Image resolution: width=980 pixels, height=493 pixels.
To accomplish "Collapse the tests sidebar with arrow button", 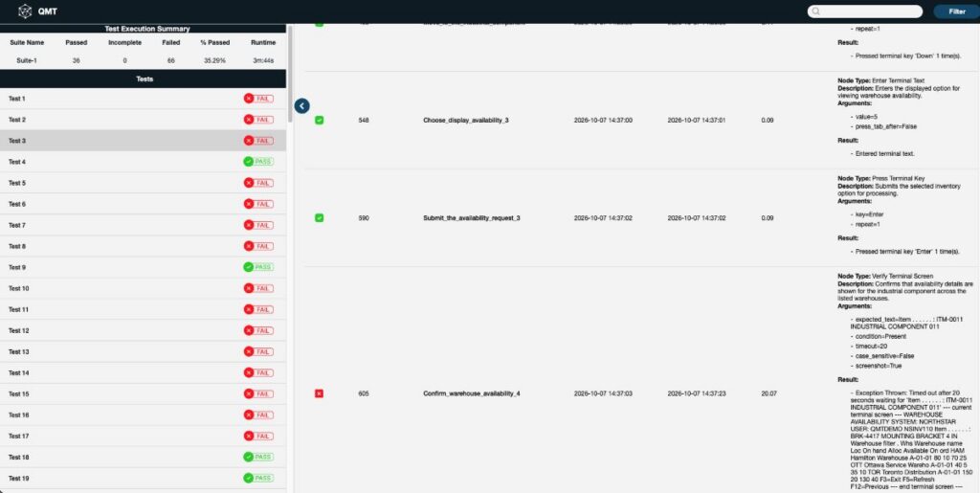I will tap(301, 106).
